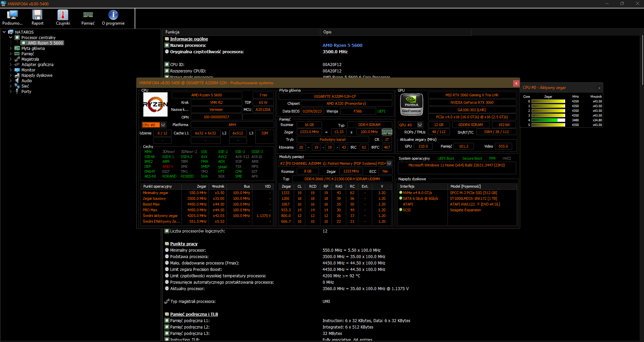Click the Model [Pojemność] column header

tap(482, 186)
